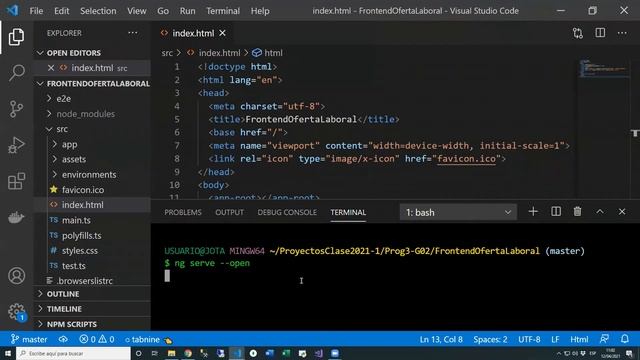Open Windows Start menu
640x360 pixels.
click(x=7, y=353)
